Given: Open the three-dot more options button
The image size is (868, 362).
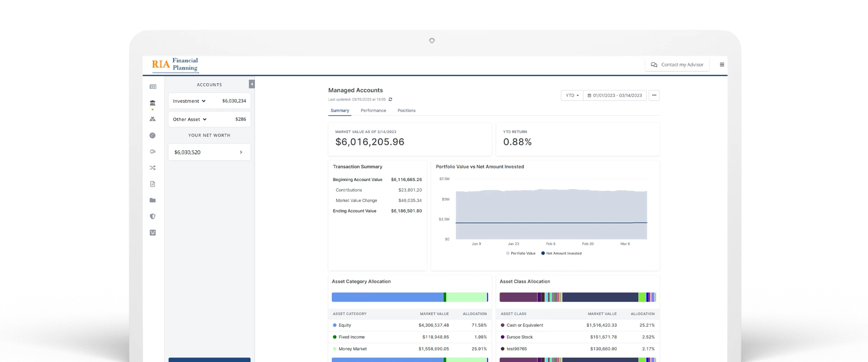Looking at the screenshot, I should point(654,95).
